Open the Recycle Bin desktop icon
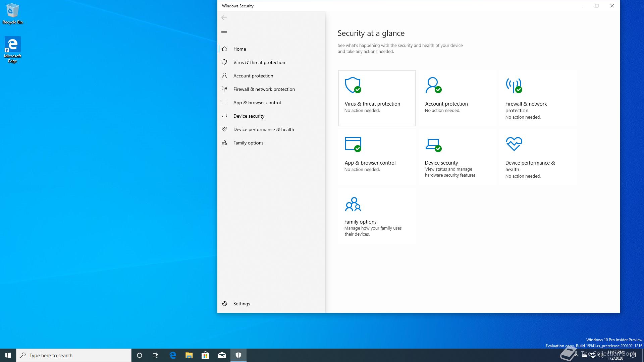This screenshot has height=362, width=644. [x=13, y=14]
